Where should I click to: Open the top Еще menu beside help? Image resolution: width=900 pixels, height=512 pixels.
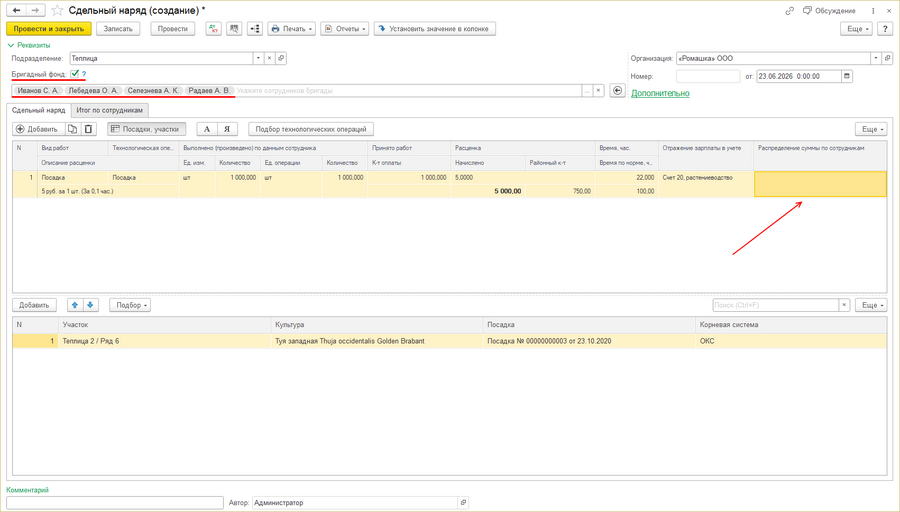(x=856, y=29)
